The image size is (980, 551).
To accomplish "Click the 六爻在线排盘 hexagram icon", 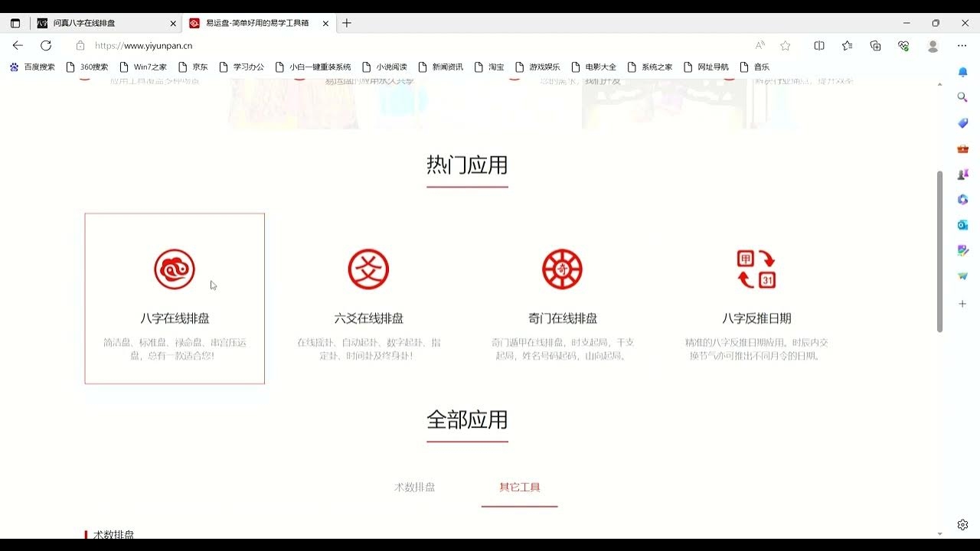I will (368, 269).
